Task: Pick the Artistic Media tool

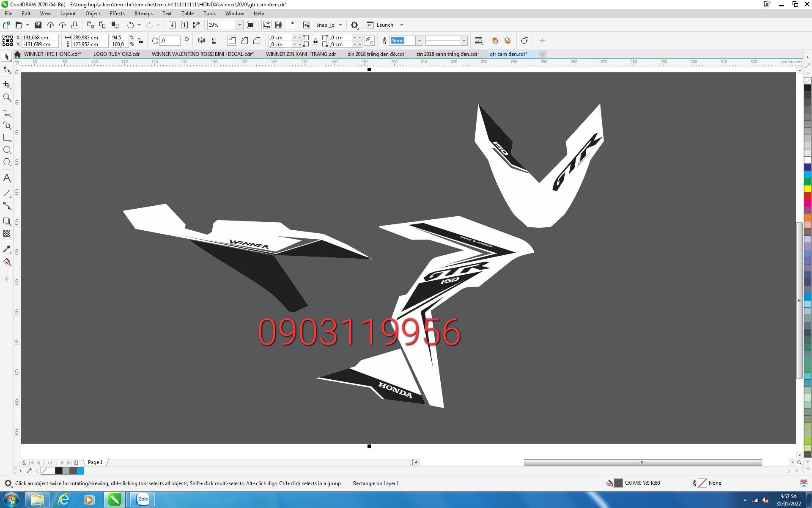Action: (7, 125)
